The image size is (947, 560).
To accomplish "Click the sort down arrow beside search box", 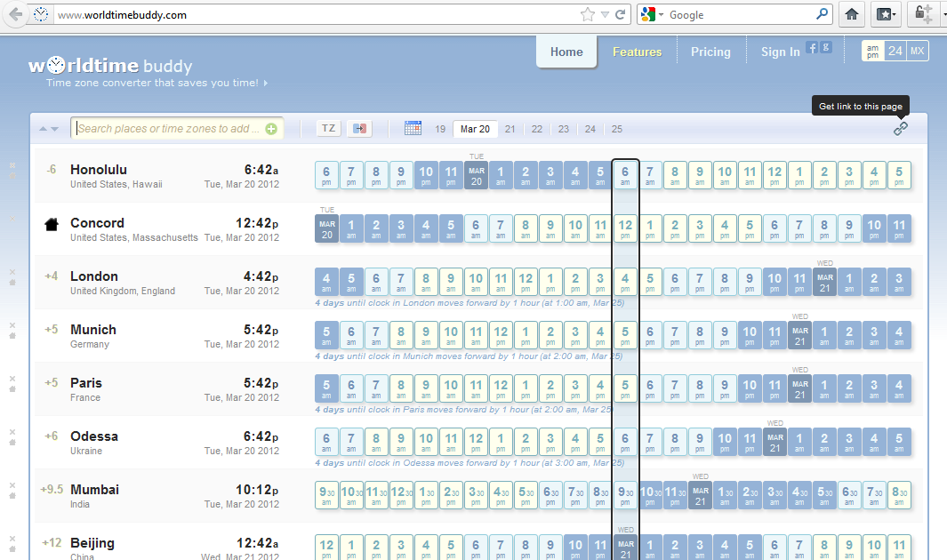I will pyautogui.click(x=55, y=129).
